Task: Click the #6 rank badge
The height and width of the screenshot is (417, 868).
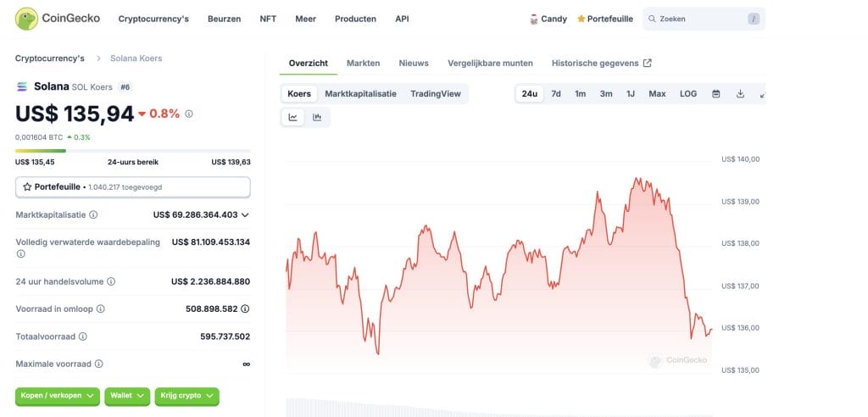Action: 125,87
